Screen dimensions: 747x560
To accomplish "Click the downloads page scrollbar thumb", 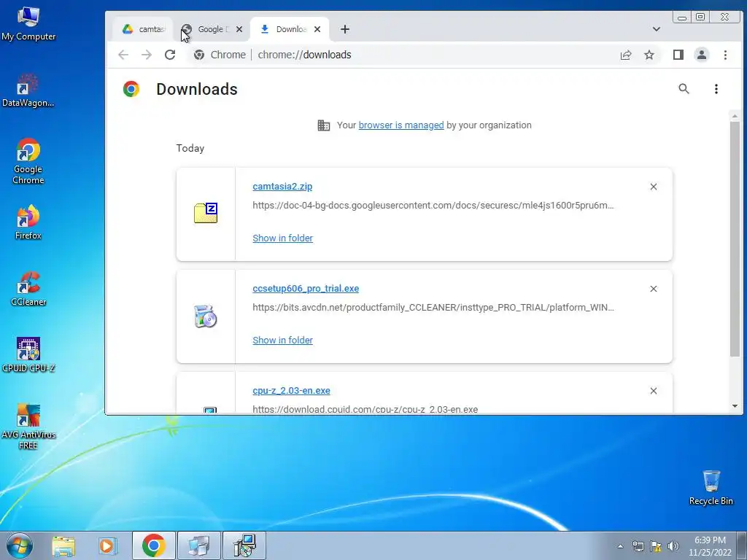I will (x=735, y=239).
